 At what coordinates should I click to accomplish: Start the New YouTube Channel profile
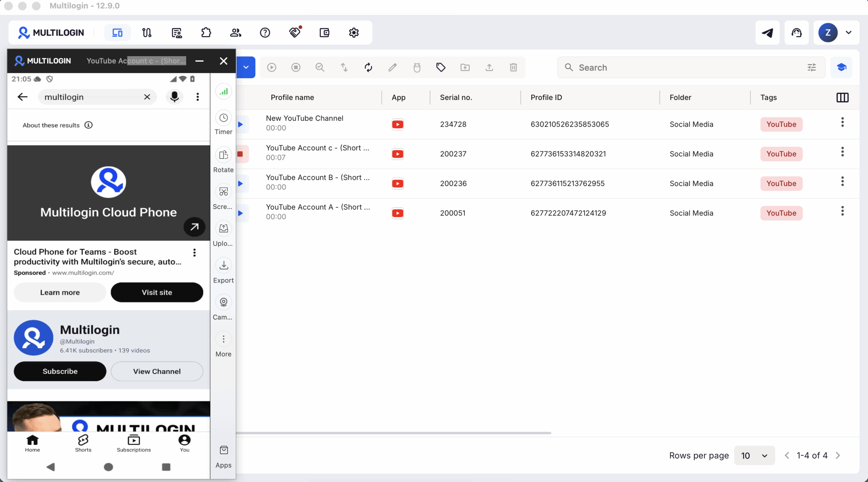click(241, 124)
